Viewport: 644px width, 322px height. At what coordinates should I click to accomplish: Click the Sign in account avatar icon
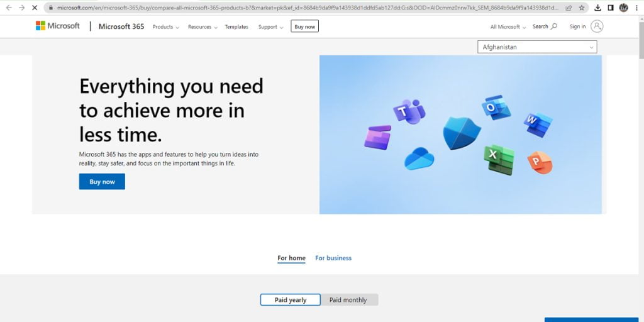[597, 26]
